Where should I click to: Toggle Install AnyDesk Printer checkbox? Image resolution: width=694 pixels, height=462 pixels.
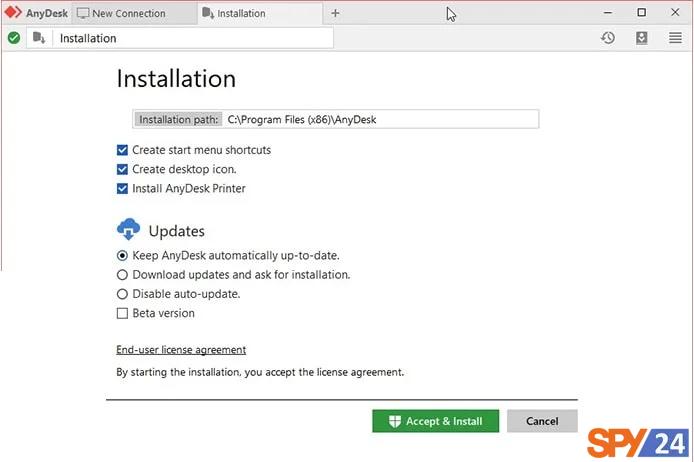pos(122,189)
